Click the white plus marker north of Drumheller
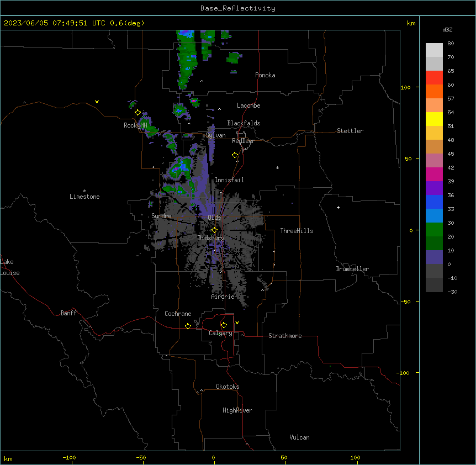Image resolution: width=476 pixels, height=465 pixels. [x=338, y=207]
